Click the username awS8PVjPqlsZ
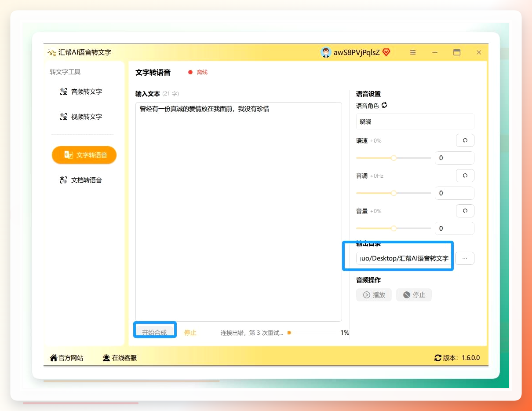This screenshot has height=411, width=532. click(x=357, y=52)
